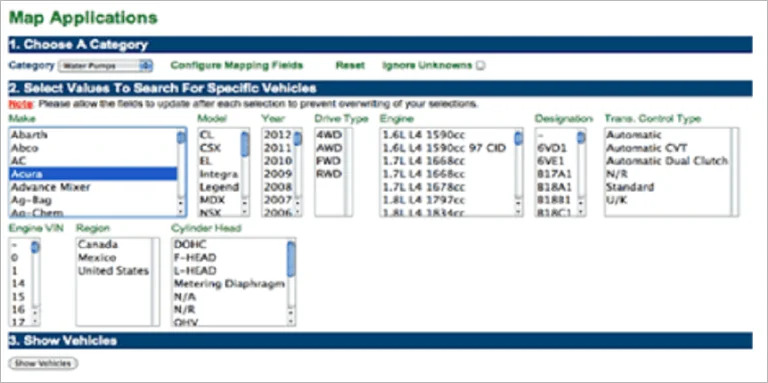Select Abarth in the Make list
Screen dimensions: 768x383
[93, 135]
